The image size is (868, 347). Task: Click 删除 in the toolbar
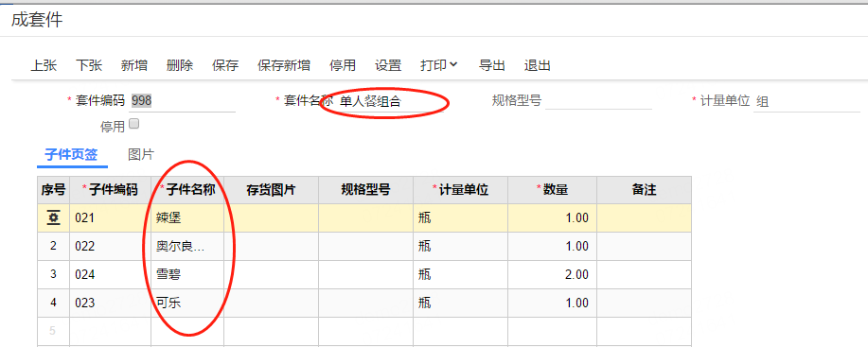click(x=180, y=66)
